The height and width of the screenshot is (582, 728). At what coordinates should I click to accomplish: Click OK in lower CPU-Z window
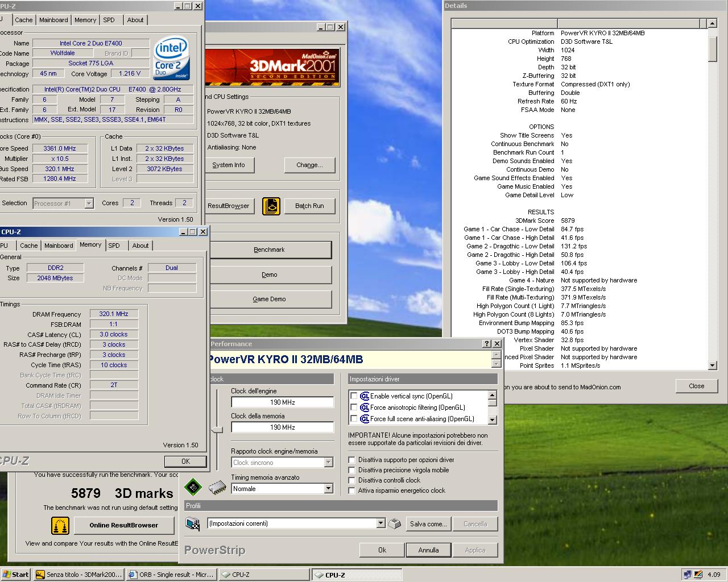185,461
